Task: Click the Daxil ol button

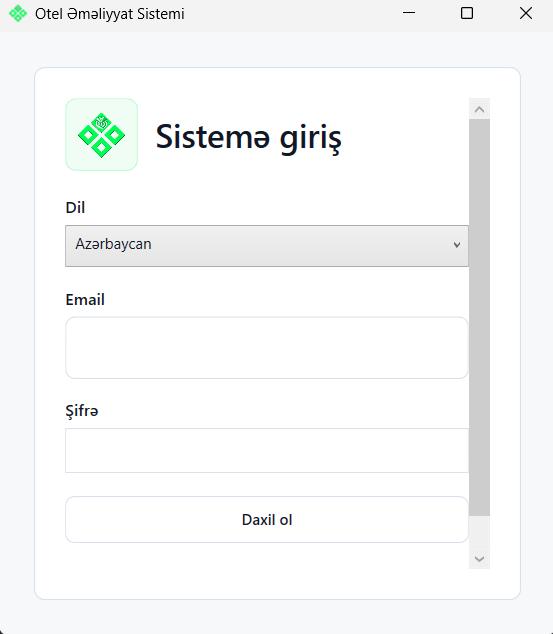Action: [267, 520]
